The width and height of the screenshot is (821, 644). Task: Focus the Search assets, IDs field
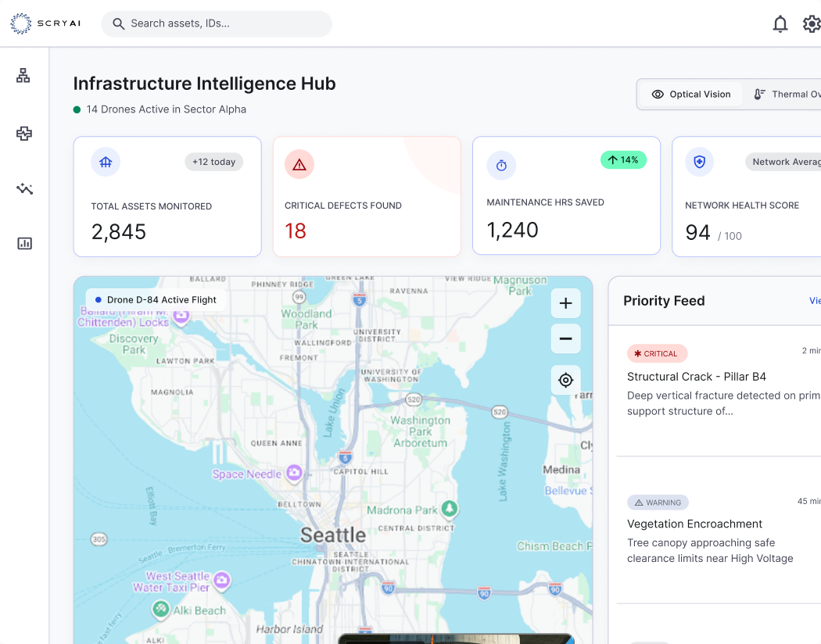(x=217, y=24)
